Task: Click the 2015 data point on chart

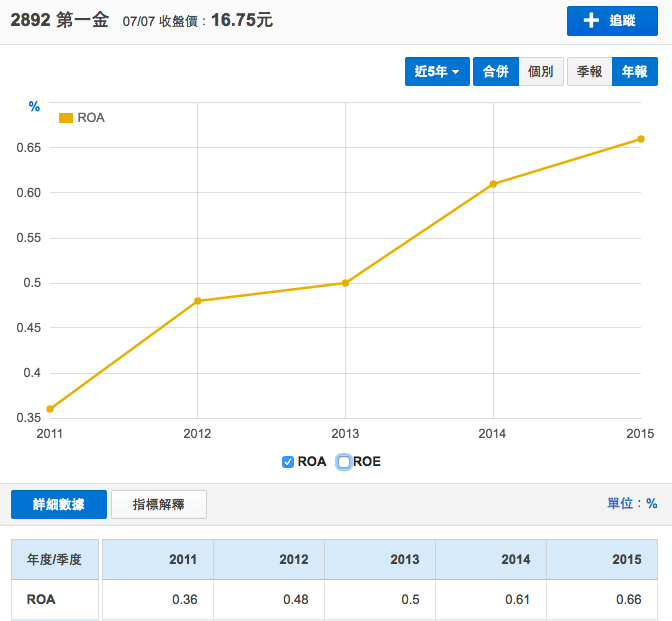Action: [641, 139]
